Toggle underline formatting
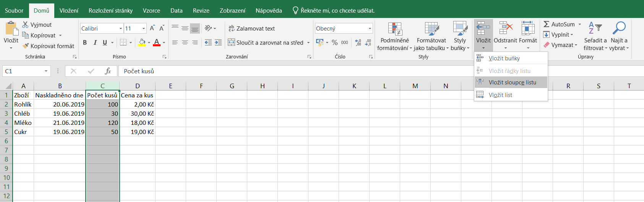The width and height of the screenshot is (644, 202). [x=105, y=42]
